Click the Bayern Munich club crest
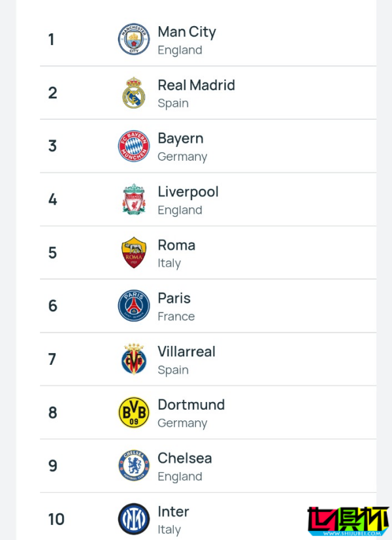Image resolution: width=392 pixels, height=540 pixels. point(134,146)
